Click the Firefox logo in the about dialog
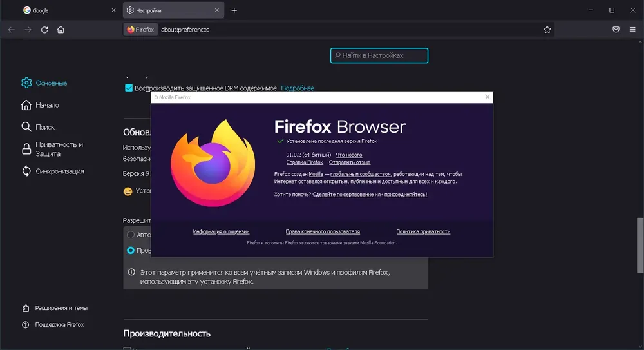Image resolution: width=644 pixels, height=350 pixels. [213, 163]
